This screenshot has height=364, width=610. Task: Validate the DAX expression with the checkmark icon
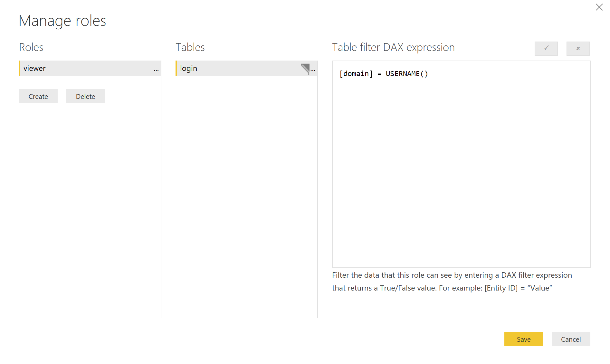546,48
